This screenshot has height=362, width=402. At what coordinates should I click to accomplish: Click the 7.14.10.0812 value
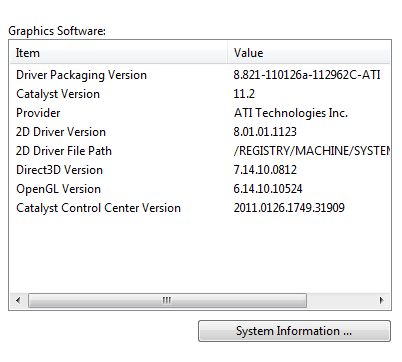click(x=265, y=170)
